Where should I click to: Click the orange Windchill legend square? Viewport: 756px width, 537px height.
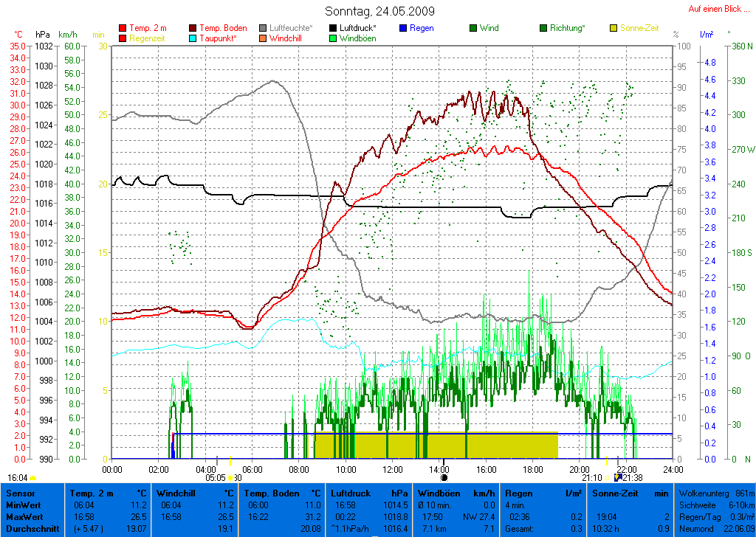[262, 38]
